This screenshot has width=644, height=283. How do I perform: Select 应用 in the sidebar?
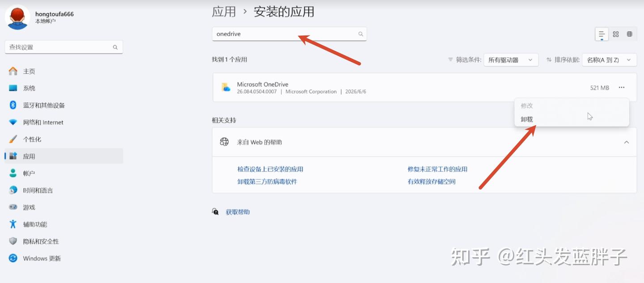64,156
